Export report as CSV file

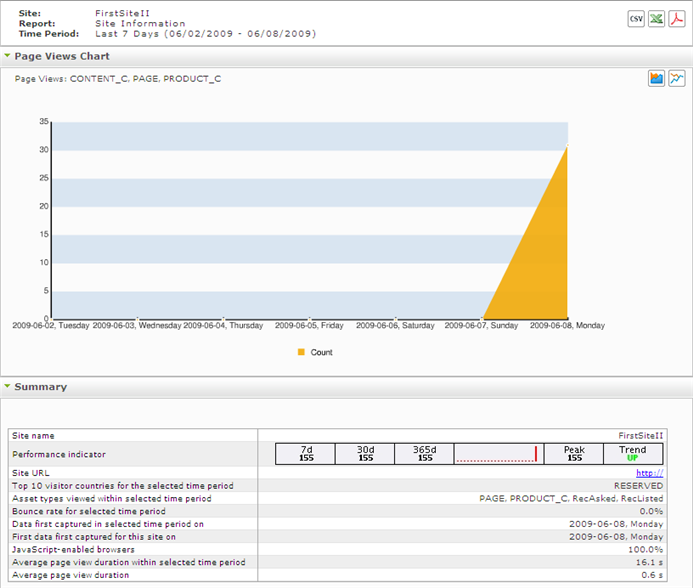(x=636, y=19)
